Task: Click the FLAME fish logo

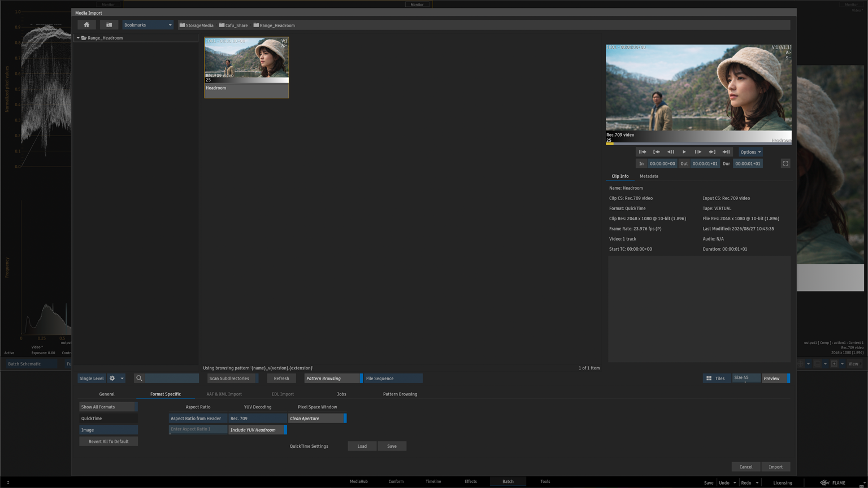Action: (x=824, y=483)
